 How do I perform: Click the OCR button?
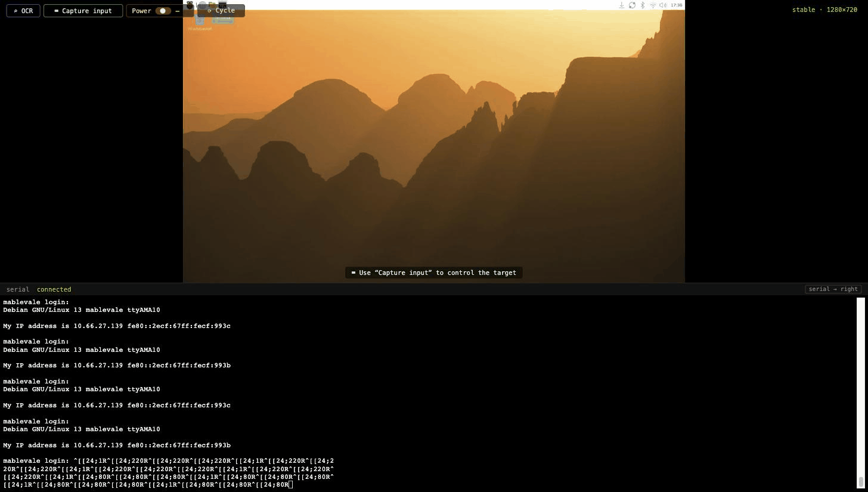click(23, 11)
